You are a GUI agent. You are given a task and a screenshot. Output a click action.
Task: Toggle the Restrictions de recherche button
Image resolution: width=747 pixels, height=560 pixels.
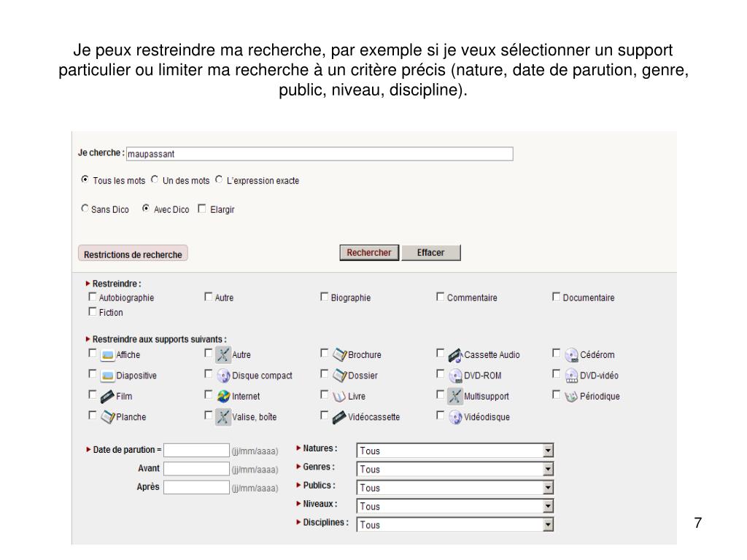click(133, 254)
